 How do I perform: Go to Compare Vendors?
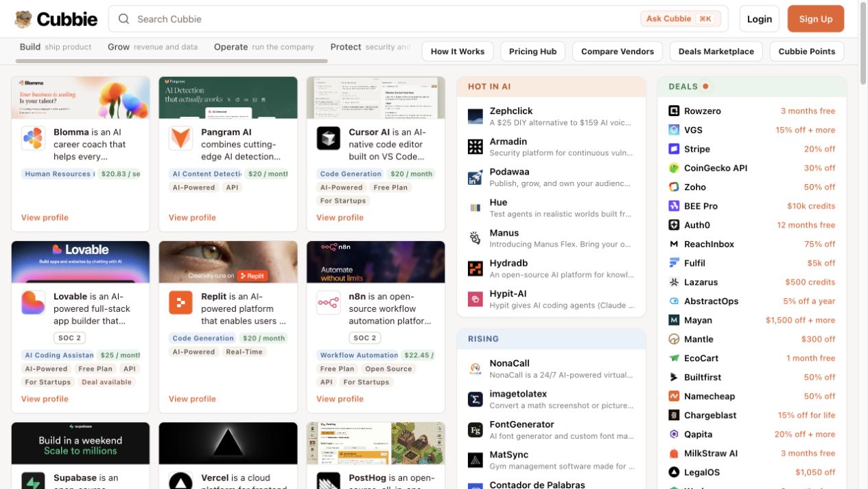point(618,52)
